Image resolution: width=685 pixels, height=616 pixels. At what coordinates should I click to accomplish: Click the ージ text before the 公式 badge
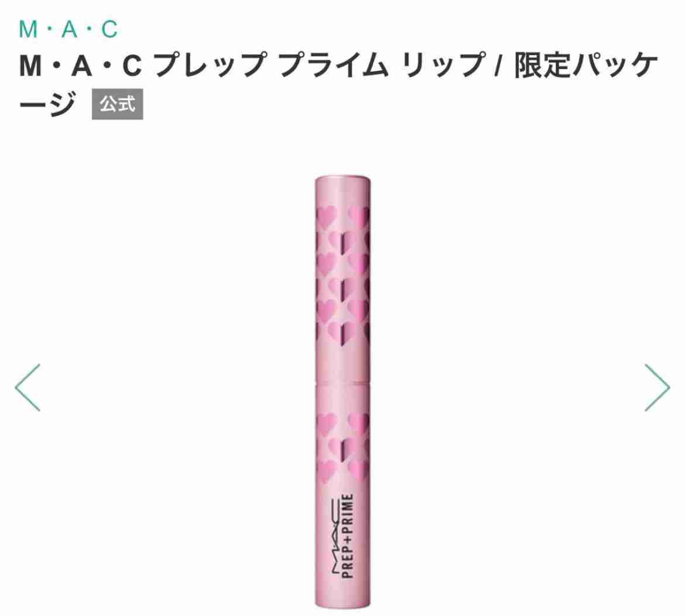[48, 104]
